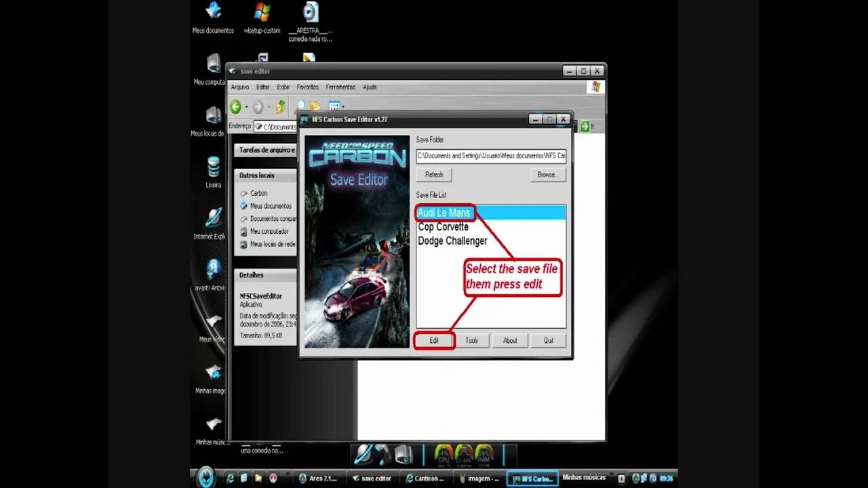The height and width of the screenshot is (488, 868).
Task: Select the Lixeira recycle bin desktop icon
Action: (213, 172)
